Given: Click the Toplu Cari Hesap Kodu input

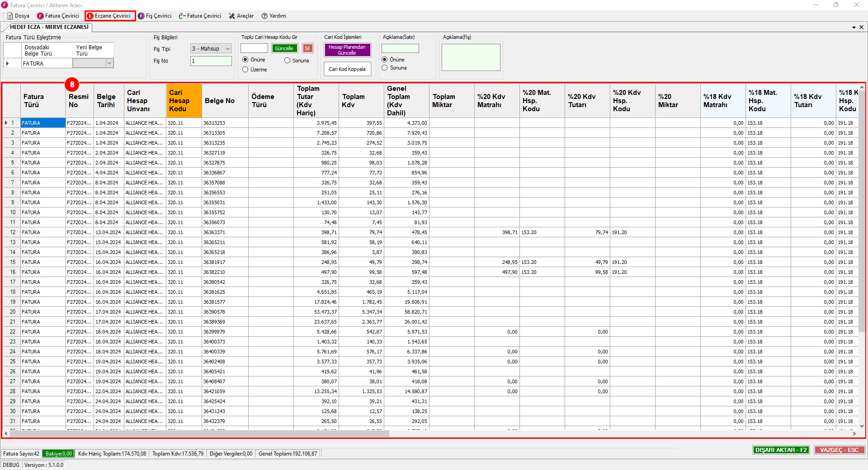Looking at the screenshot, I should point(254,48).
